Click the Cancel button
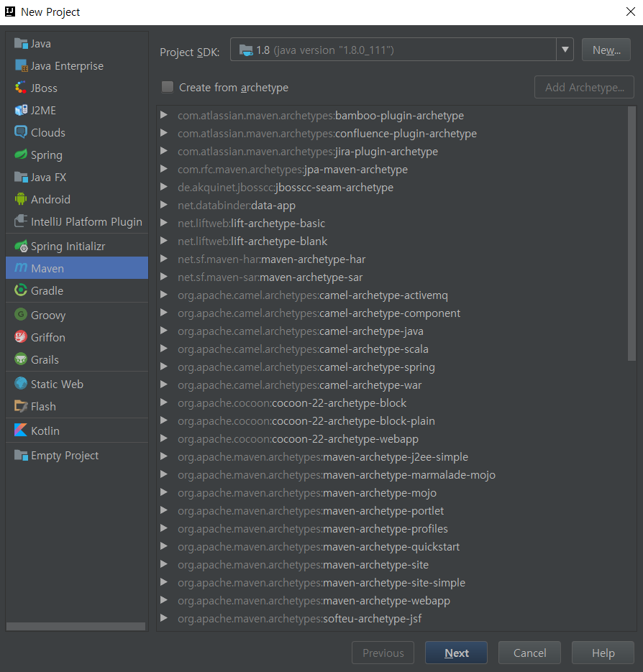Viewport: 643px width, 672px height. point(530,653)
